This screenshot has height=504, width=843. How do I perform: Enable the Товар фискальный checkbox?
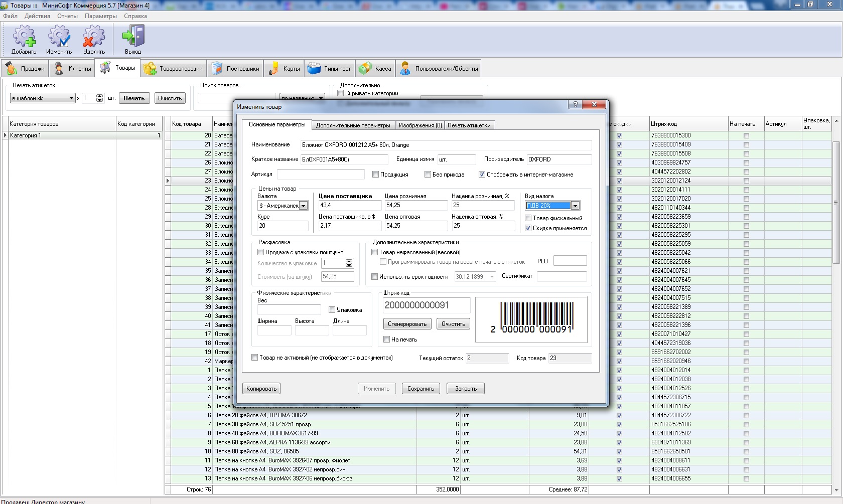[528, 218]
